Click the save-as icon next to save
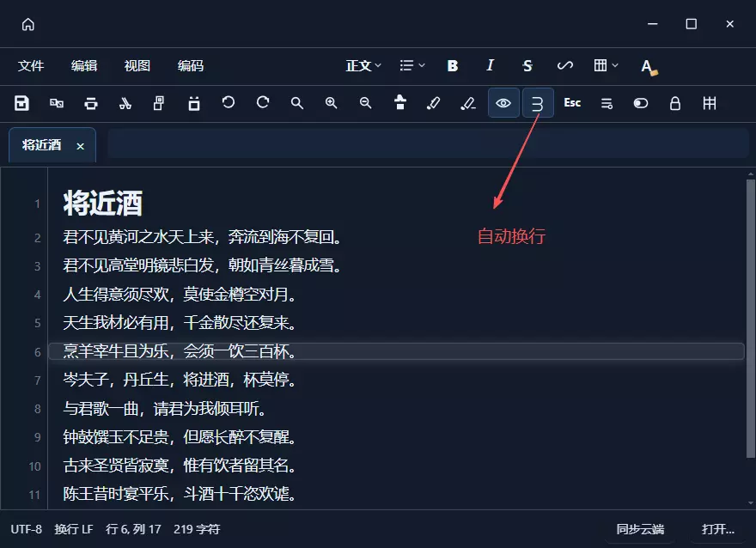 (x=57, y=103)
